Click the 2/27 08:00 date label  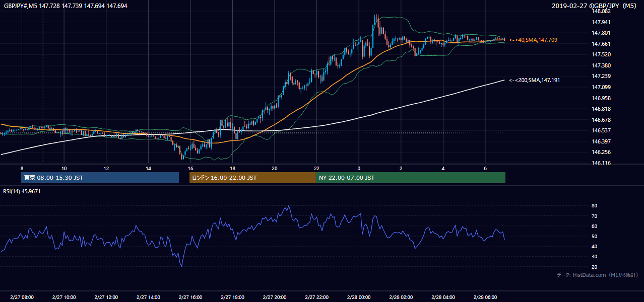[x=22, y=297]
